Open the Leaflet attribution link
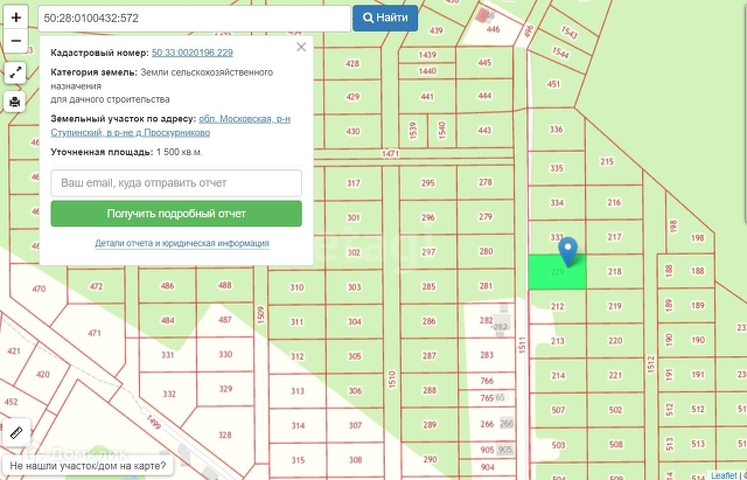Image resolution: width=747 pixels, height=480 pixels. 722,476
